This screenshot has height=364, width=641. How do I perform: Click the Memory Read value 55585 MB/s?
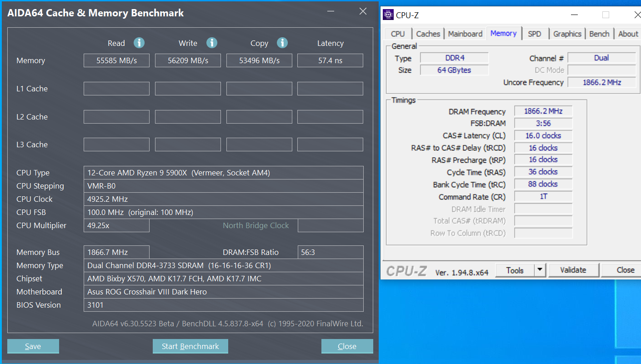tap(116, 60)
